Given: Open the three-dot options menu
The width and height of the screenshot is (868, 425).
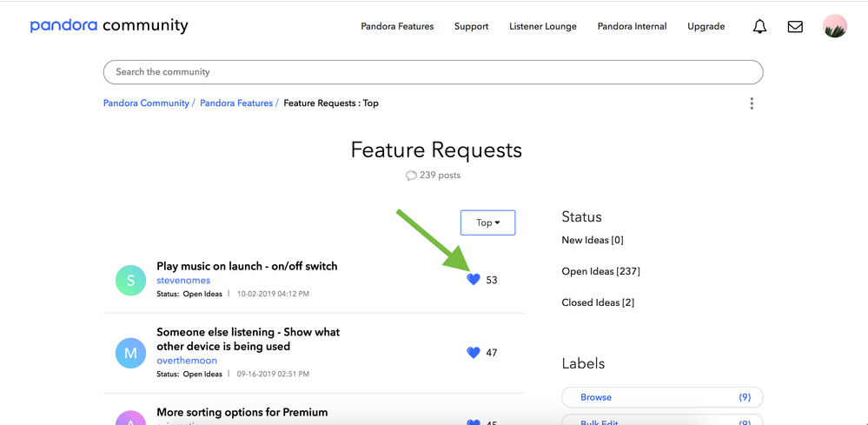Looking at the screenshot, I should pos(752,103).
